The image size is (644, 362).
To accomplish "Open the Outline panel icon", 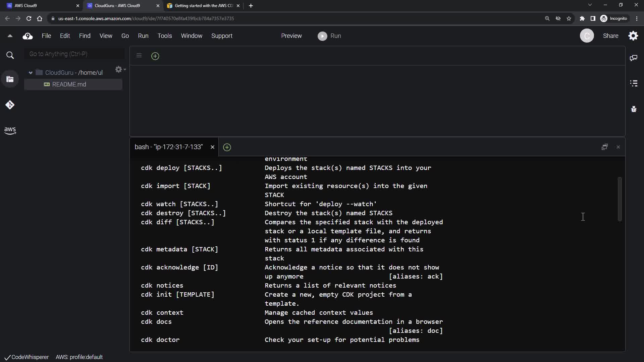I will tap(633, 83).
